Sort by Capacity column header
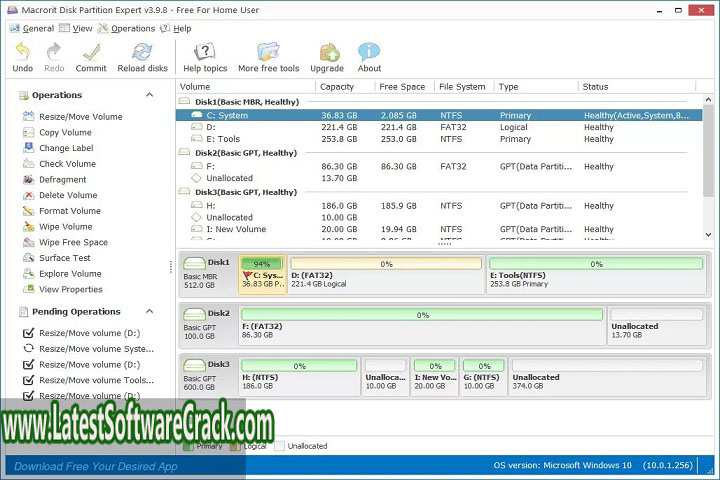 (x=345, y=86)
